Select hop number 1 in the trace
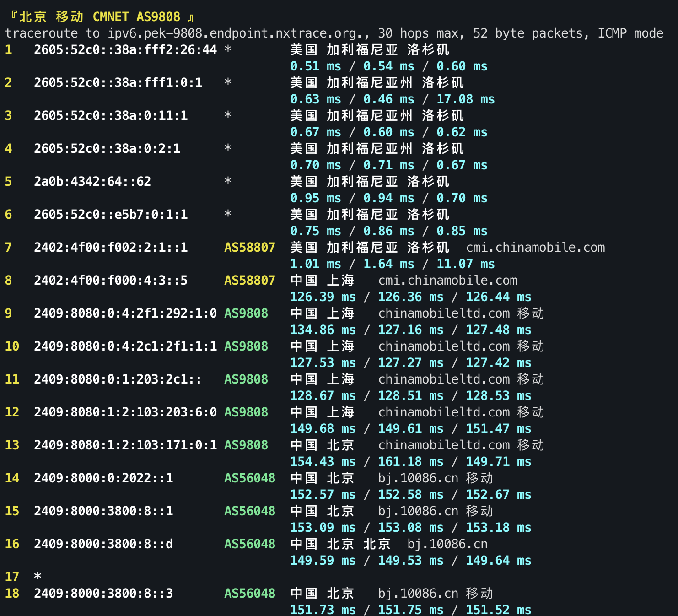The width and height of the screenshot is (678, 616). click(8, 50)
